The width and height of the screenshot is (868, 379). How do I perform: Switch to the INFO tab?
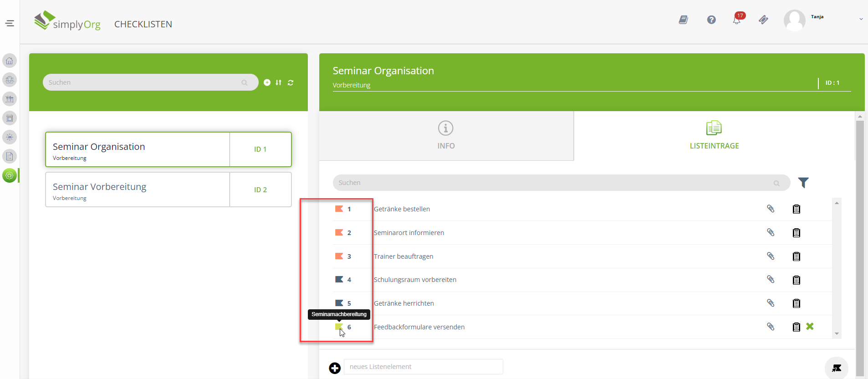pyautogui.click(x=446, y=135)
